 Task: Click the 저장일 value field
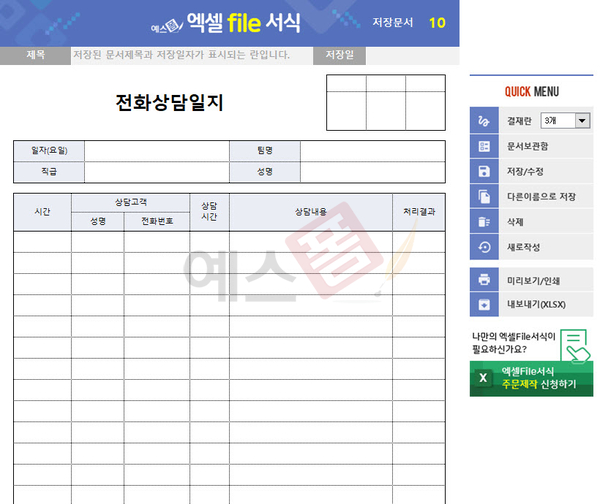click(x=412, y=55)
